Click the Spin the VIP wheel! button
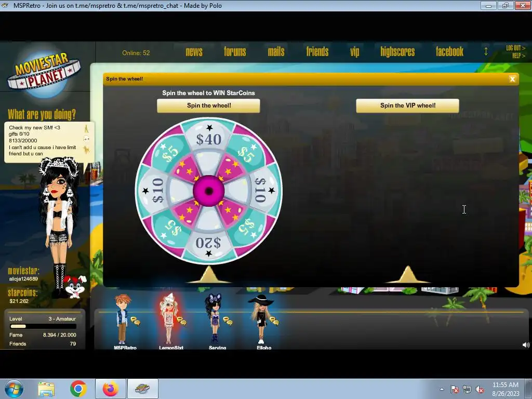This screenshot has width=532, height=399. (x=407, y=105)
